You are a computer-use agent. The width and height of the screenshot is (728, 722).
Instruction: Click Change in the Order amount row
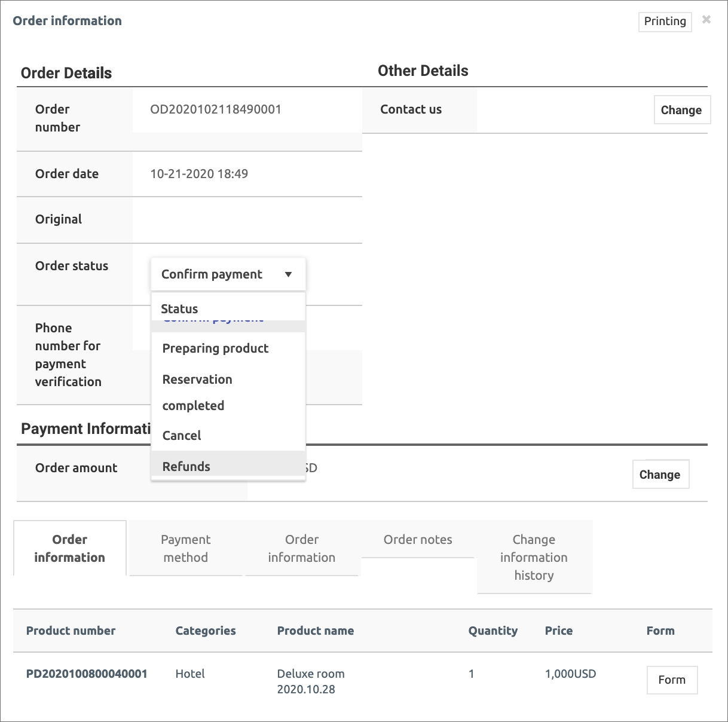pyautogui.click(x=660, y=475)
